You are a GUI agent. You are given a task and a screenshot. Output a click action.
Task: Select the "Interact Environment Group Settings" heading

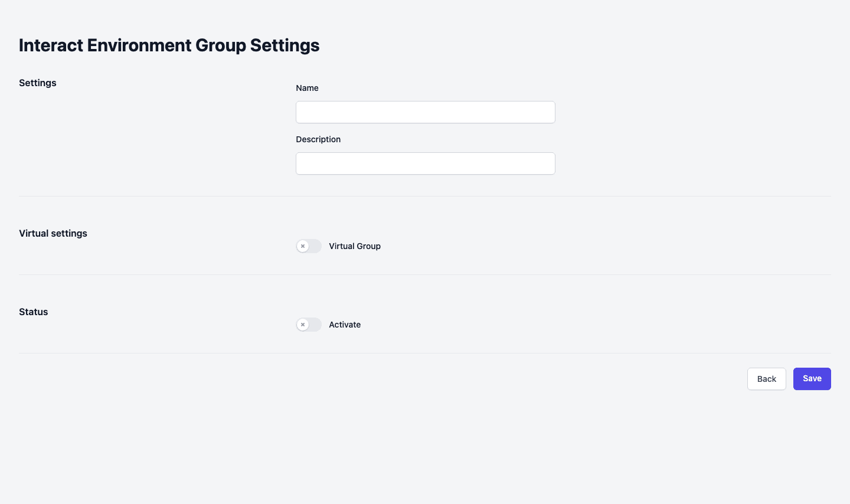pos(169,45)
